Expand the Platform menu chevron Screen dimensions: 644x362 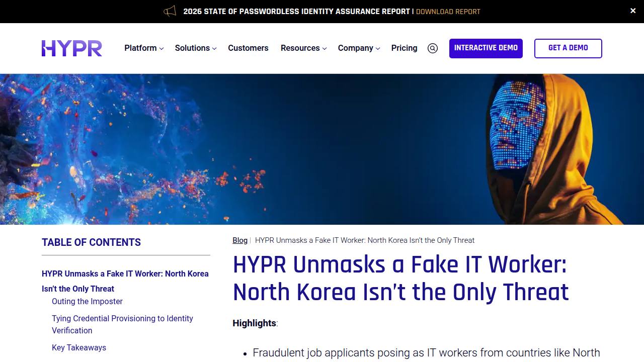(x=162, y=49)
